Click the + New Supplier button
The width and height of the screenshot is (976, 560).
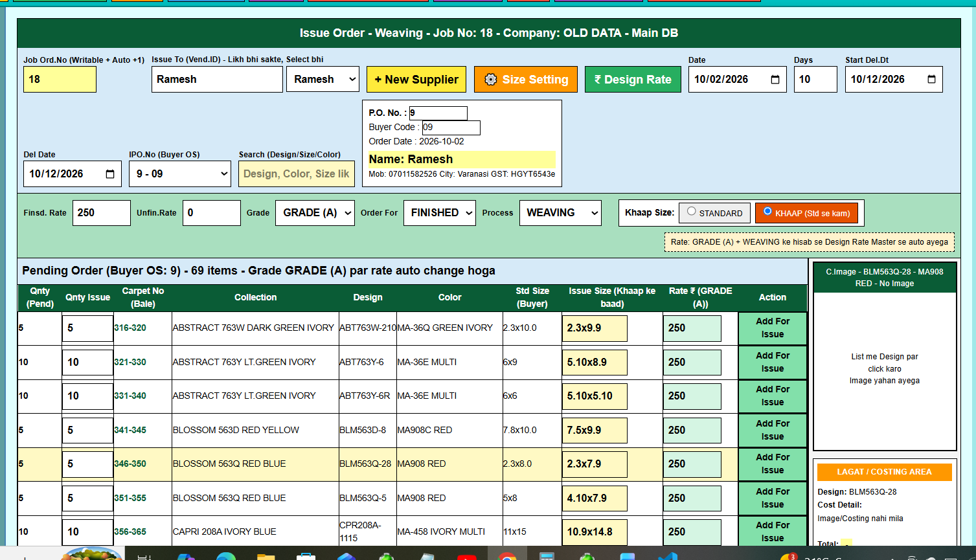416,80
